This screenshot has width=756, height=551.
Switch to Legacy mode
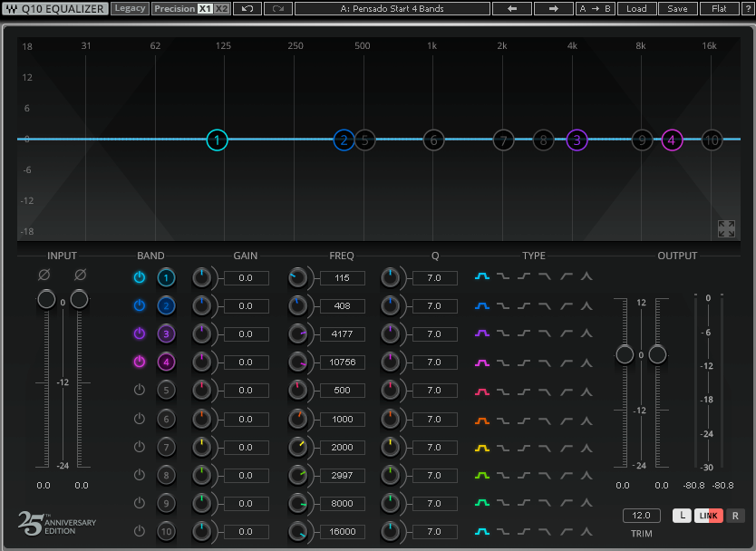130,8
